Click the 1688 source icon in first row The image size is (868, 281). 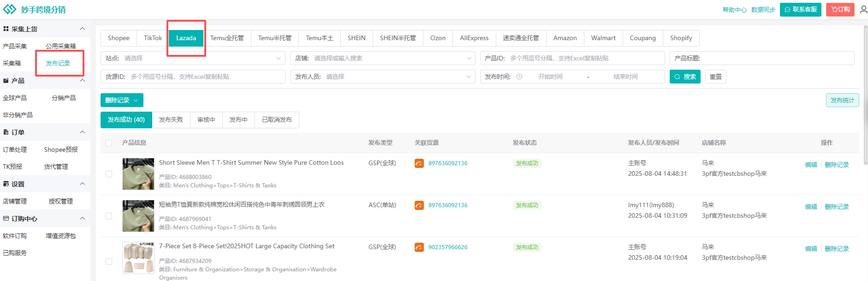[419, 163]
